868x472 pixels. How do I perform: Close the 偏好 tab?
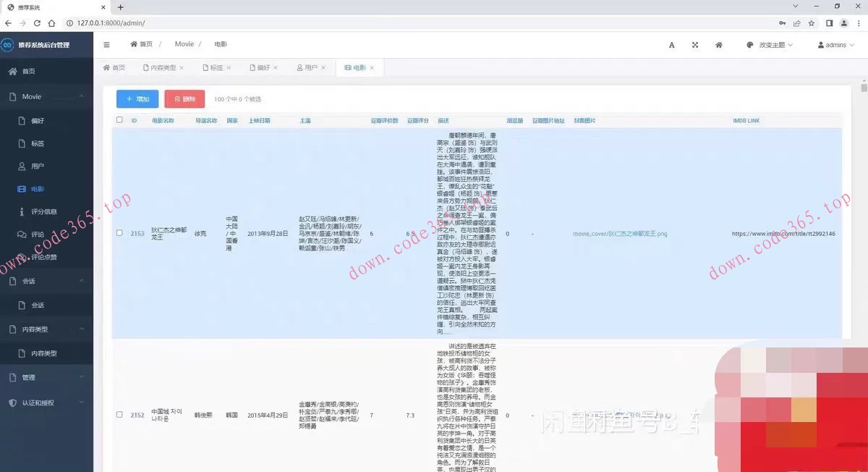[x=276, y=67]
